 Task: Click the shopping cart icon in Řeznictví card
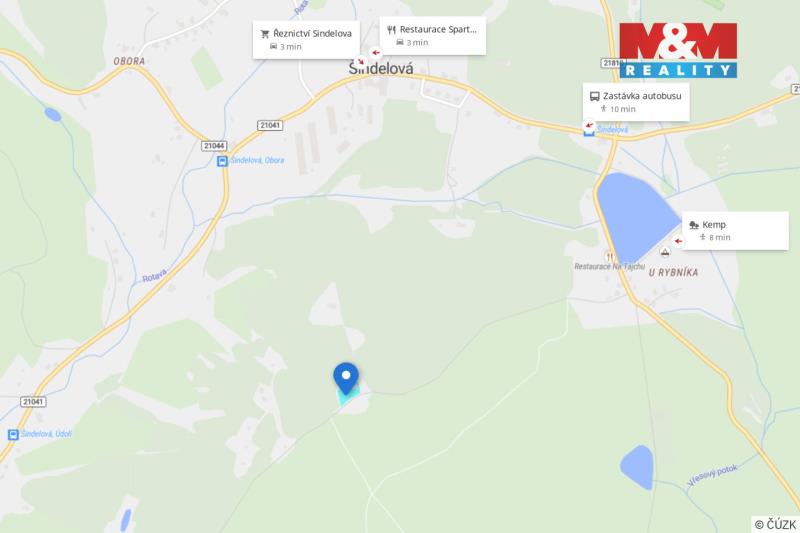(265, 34)
